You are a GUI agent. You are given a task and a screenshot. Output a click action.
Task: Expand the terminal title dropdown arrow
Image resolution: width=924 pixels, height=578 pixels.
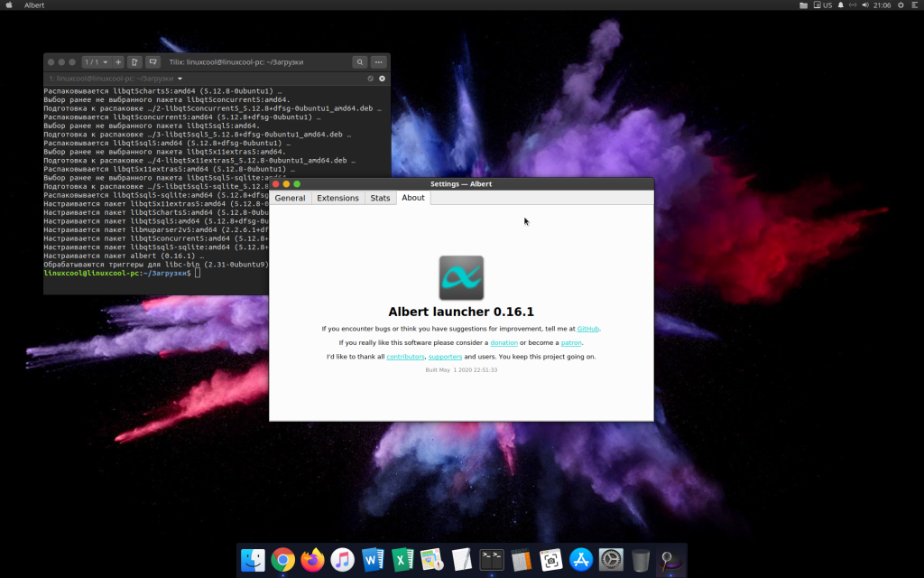180,79
